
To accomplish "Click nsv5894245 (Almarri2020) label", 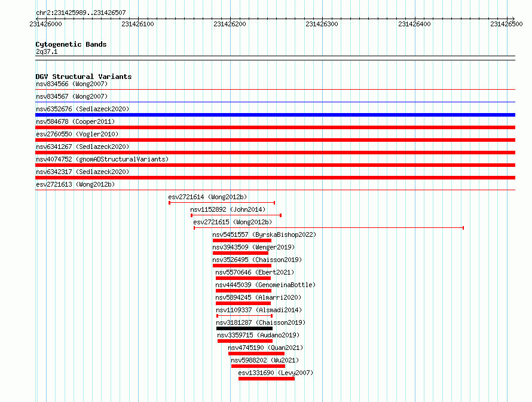I will (258, 297).
